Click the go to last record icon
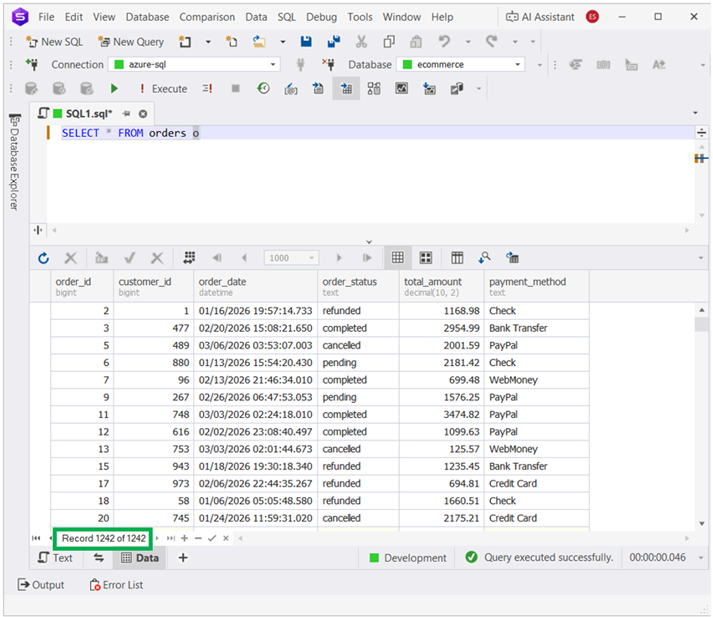Viewport: 713px width, 617px height. pyautogui.click(x=171, y=538)
